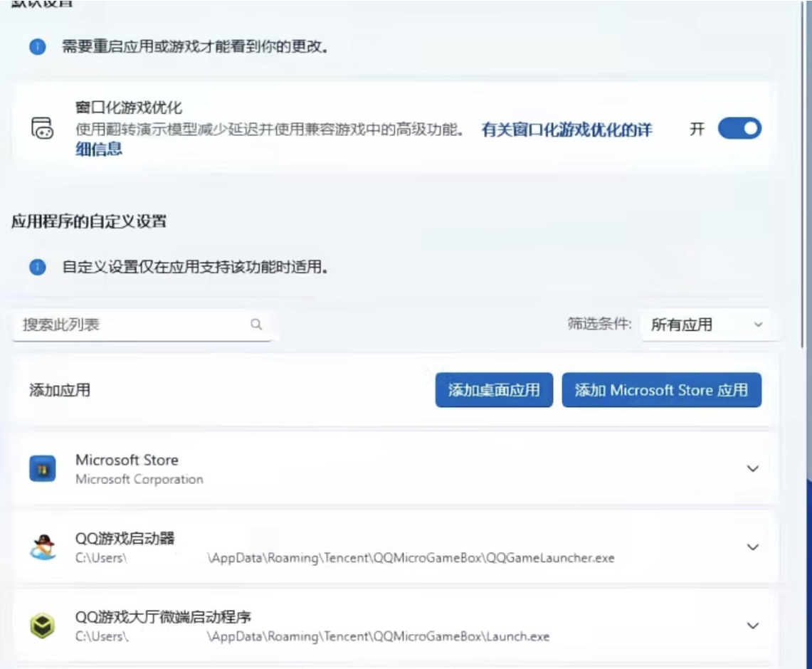
Task: Select the Microsoft Corporation publisher text
Action: [139, 480]
